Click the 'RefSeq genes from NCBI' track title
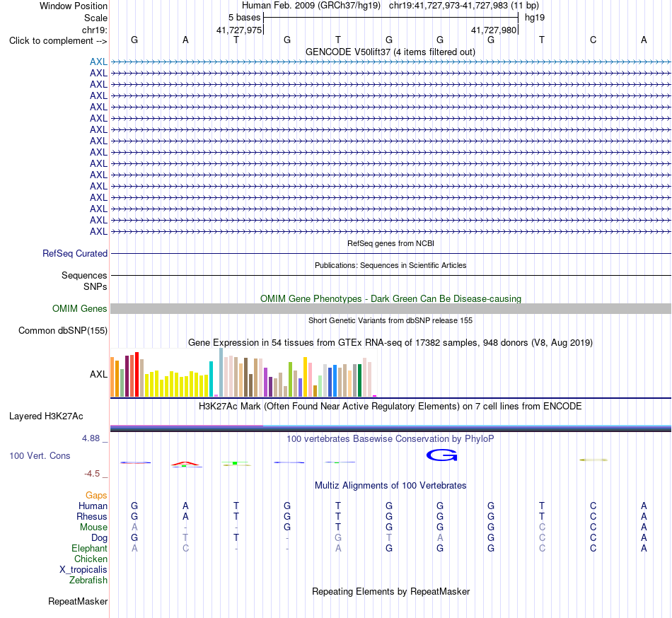This screenshot has height=618, width=672. pyautogui.click(x=391, y=243)
